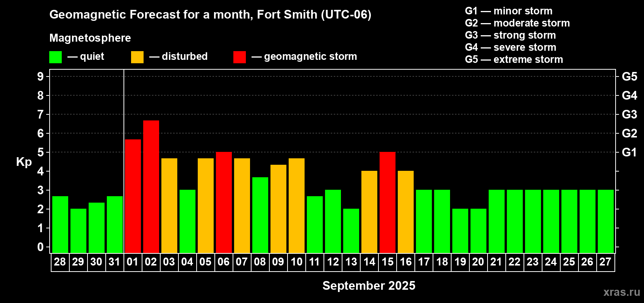Image resolution: width=644 pixels, height=303 pixels.
Task: Select the orange bar for day 14
Action: point(369,212)
